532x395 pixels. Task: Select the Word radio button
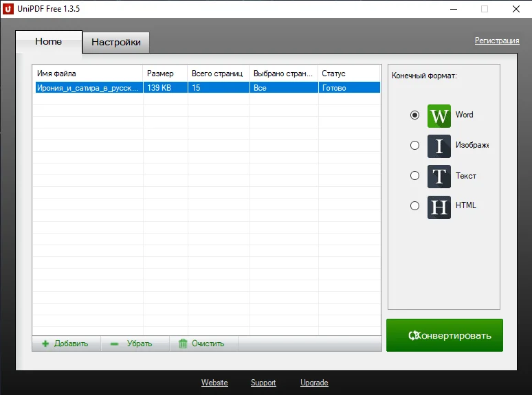pos(414,115)
